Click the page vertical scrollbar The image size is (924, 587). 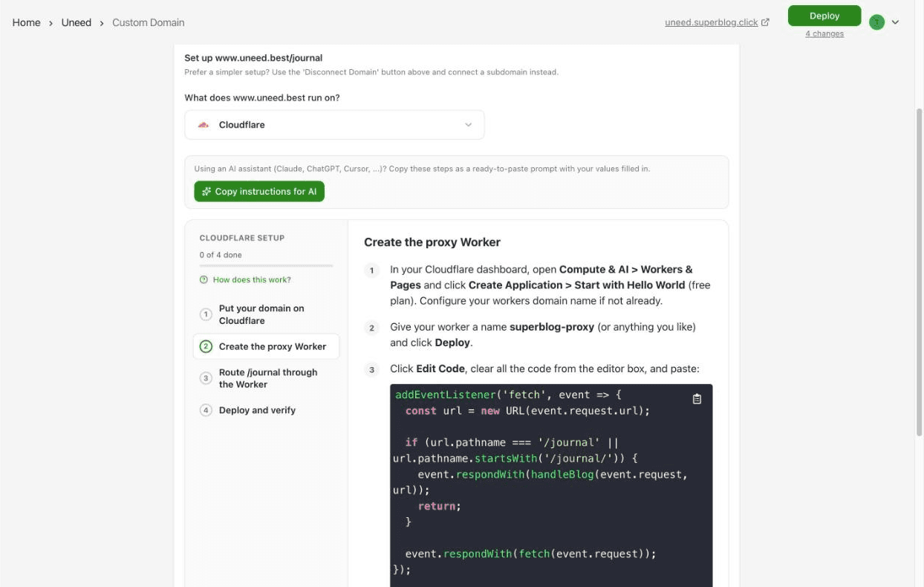pos(919,272)
